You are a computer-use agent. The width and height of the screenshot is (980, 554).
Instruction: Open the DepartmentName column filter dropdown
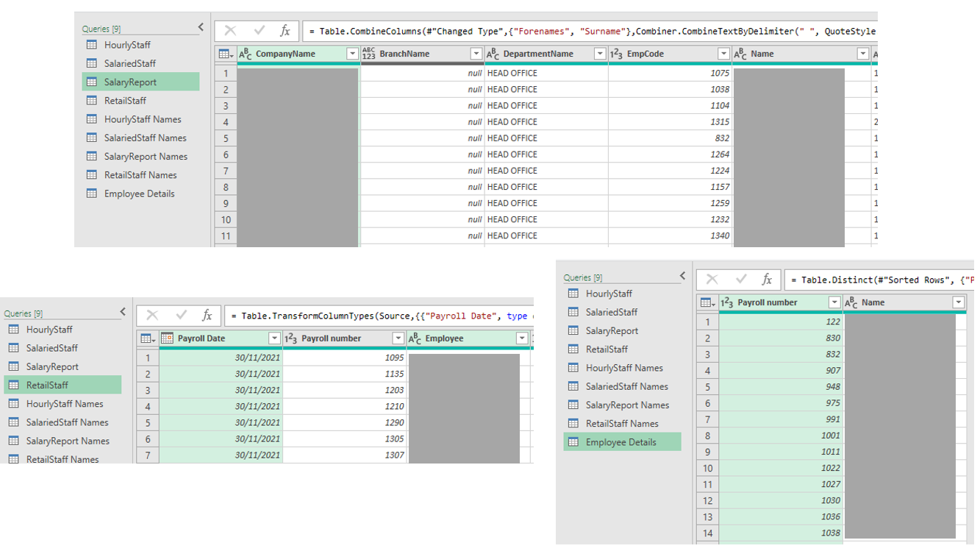pos(600,54)
